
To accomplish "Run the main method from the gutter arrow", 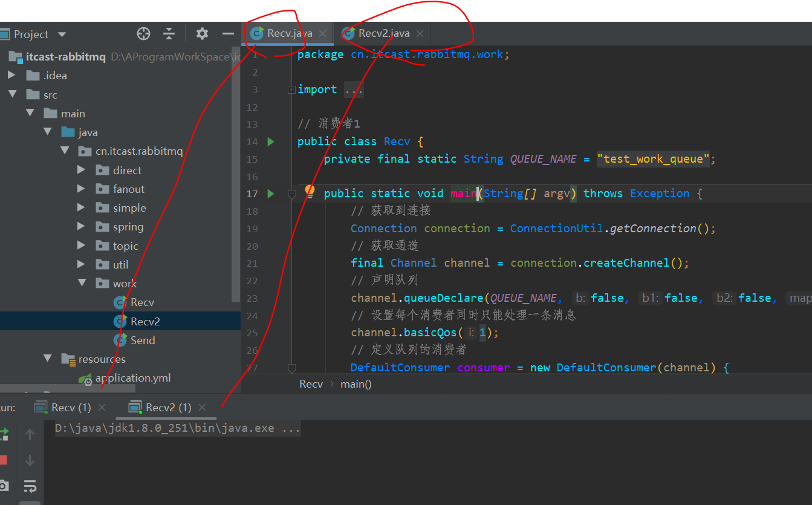I will [271, 194].
